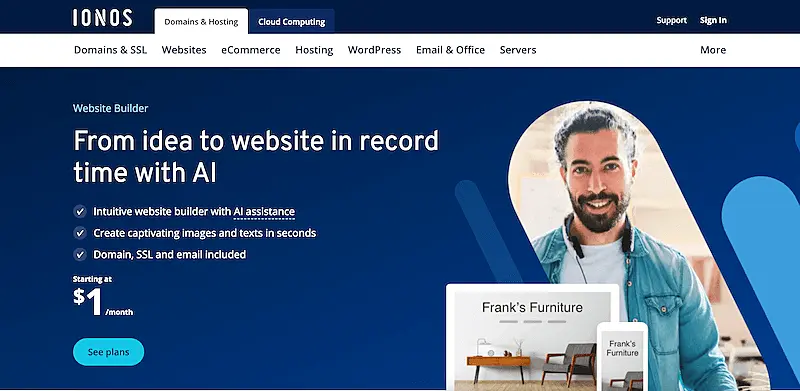Click the 'Domain, SSL and email included' text

coord(169,254)
